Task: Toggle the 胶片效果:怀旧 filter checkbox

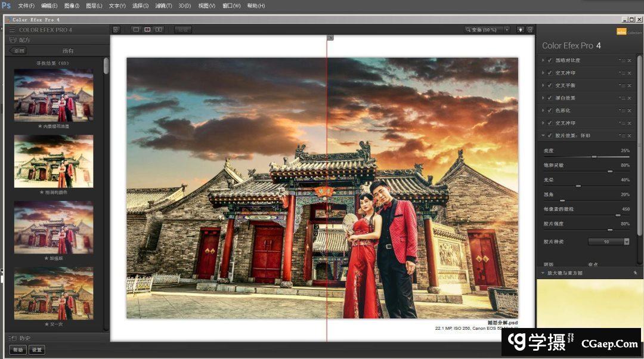Action: click(549, 135)
